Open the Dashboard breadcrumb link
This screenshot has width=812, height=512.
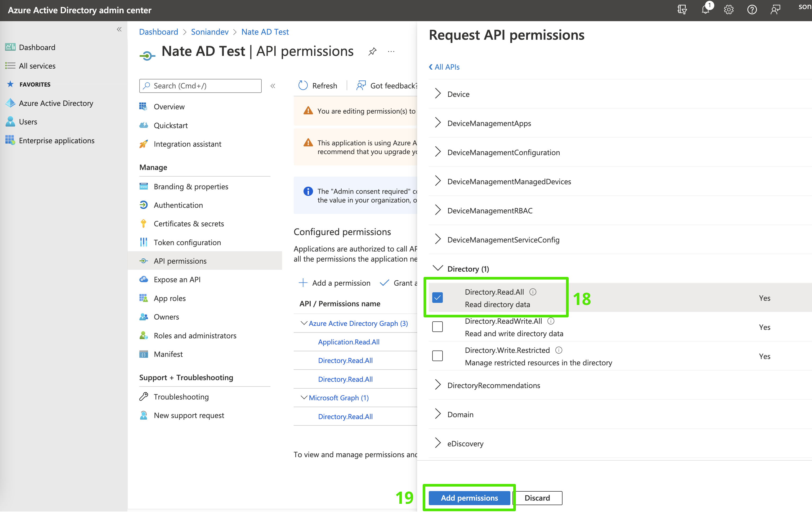coord(158,32)
